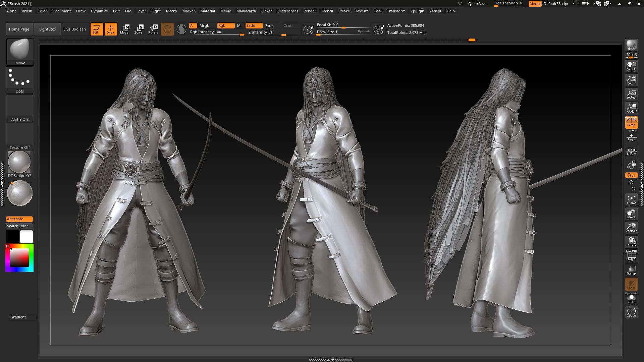Image resolution: width=644 pixels, height=362 pixels.
Task: Switch to Move transform mode
Action: click(x=124, y=29)
